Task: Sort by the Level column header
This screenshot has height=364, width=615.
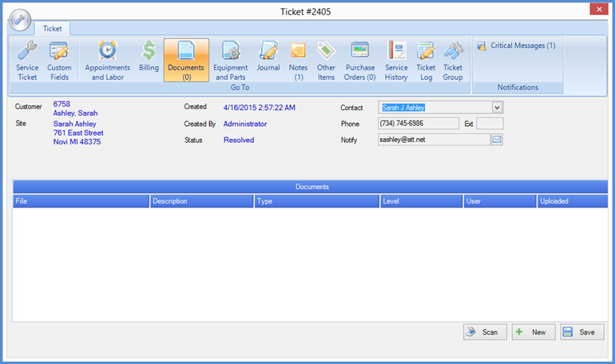Action: tap(422, 201)
